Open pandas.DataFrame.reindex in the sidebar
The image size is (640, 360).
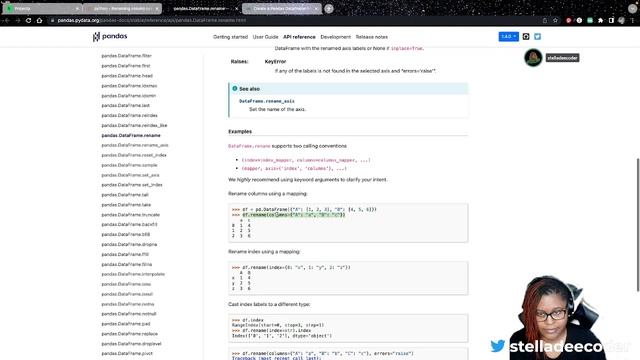(x=129, y=116)
